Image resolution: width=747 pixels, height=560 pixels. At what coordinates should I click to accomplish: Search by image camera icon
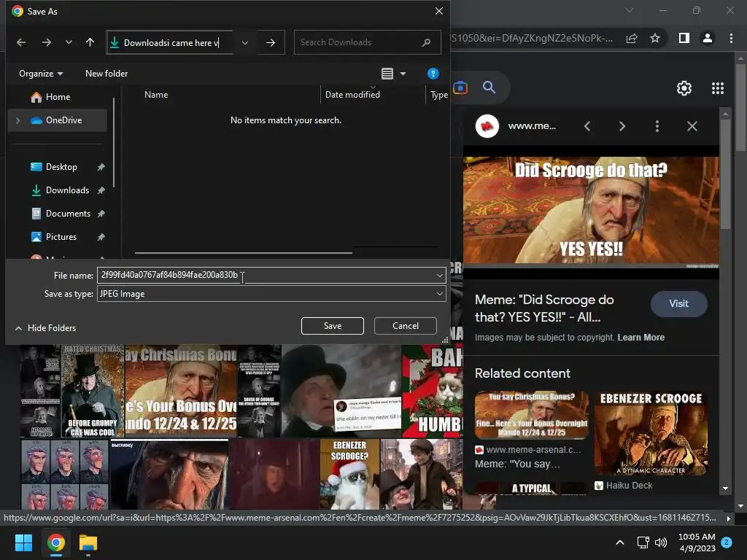[460, 87]
